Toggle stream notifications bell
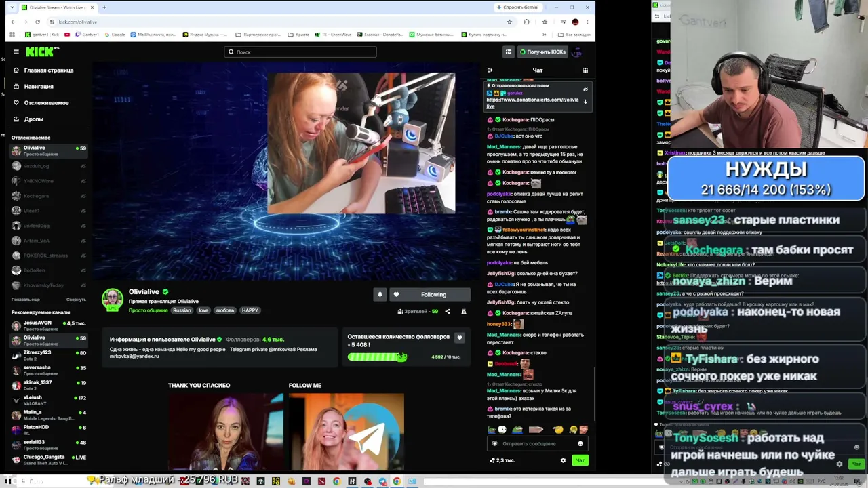Screen dimensions: 868x488 380,295
